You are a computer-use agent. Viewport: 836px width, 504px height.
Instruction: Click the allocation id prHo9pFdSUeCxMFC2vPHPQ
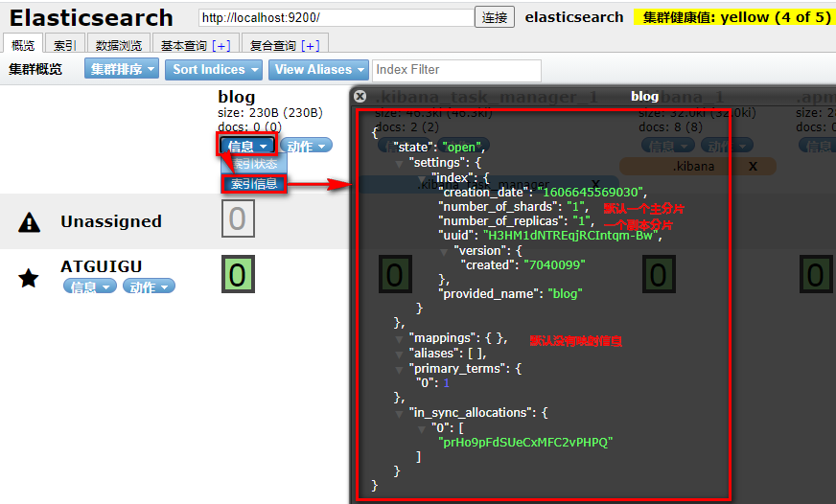pos(525,442)
